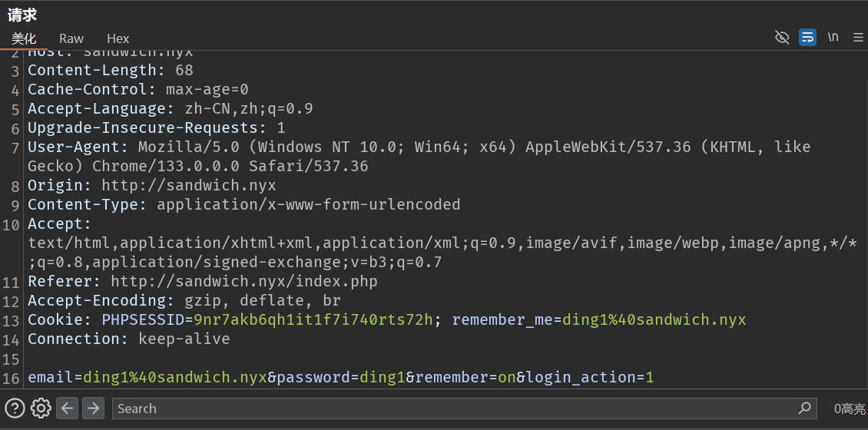Go to previous search match arrow

[68, 408]
